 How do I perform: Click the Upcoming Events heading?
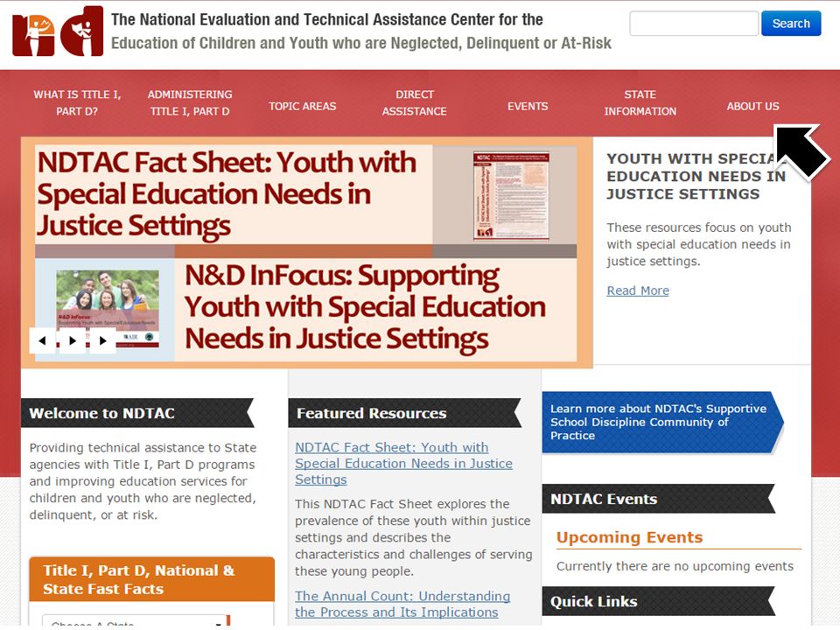pyautogui.click(x=629, y=537)
